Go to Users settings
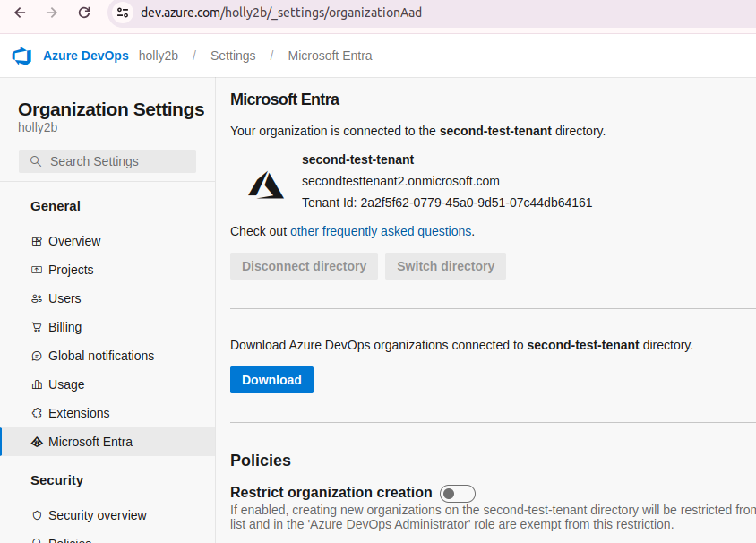Screen dimensions: 756x543 pos(108,298)
